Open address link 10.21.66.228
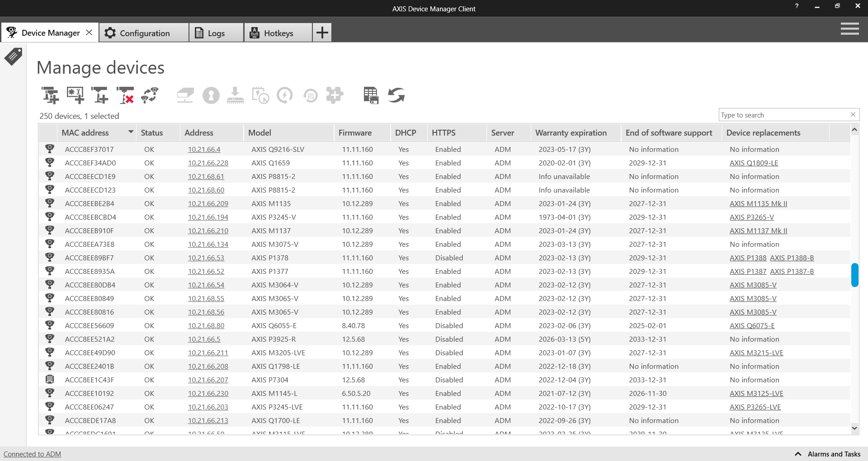 pyautogui.click(x=208, y=163)
